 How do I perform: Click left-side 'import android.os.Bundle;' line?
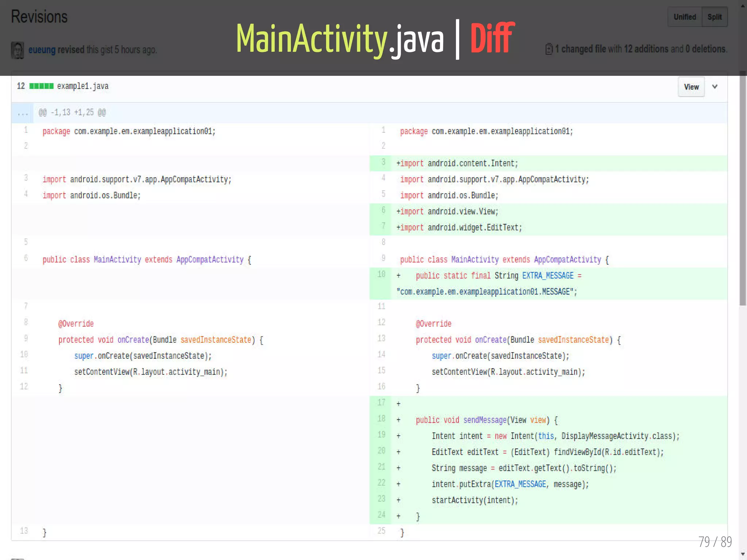[92, 195]
